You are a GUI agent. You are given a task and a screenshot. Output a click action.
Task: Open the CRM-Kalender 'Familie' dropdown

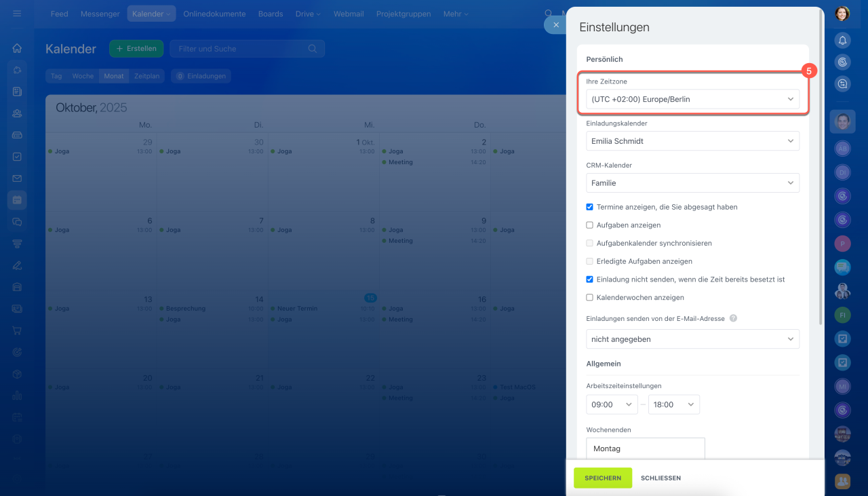[x=692, y=183]
